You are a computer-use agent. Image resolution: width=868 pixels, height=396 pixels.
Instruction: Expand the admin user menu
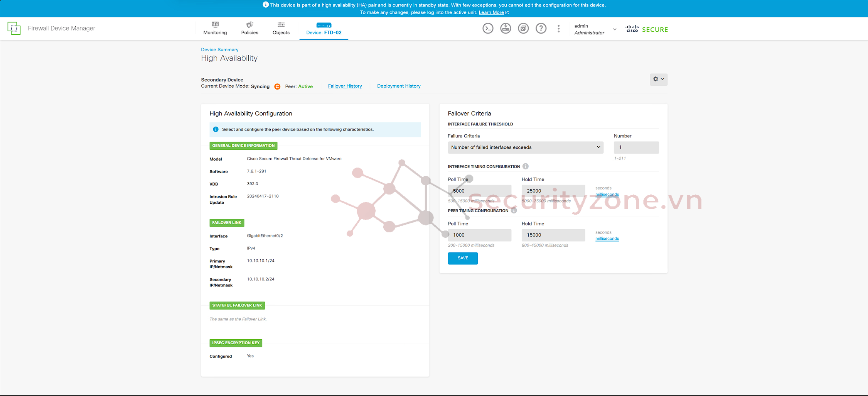(x=615, y=29)
